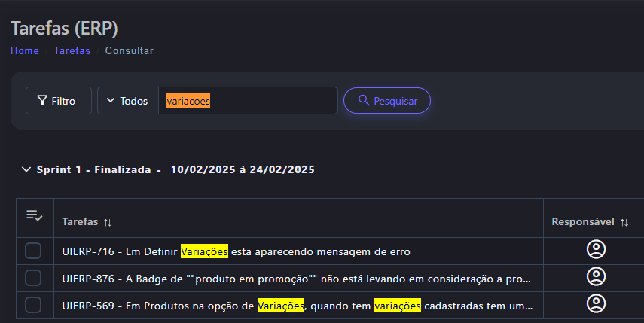Open task UIERP-569 about Produtos Variações

(x=298, y=306)
